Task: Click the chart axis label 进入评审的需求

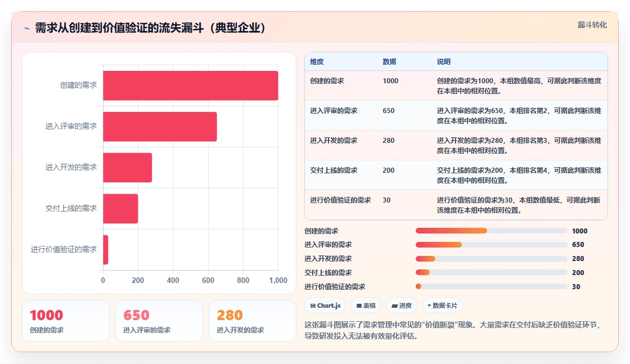Action: [x=71, y=126]
